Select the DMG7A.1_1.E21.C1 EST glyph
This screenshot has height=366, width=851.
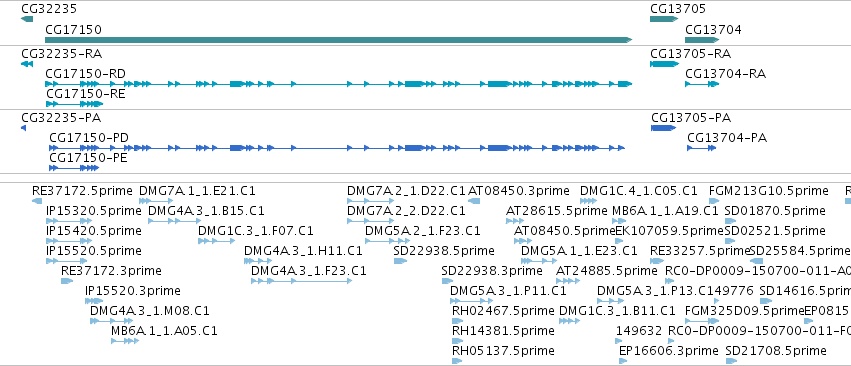tap(156, 201)
